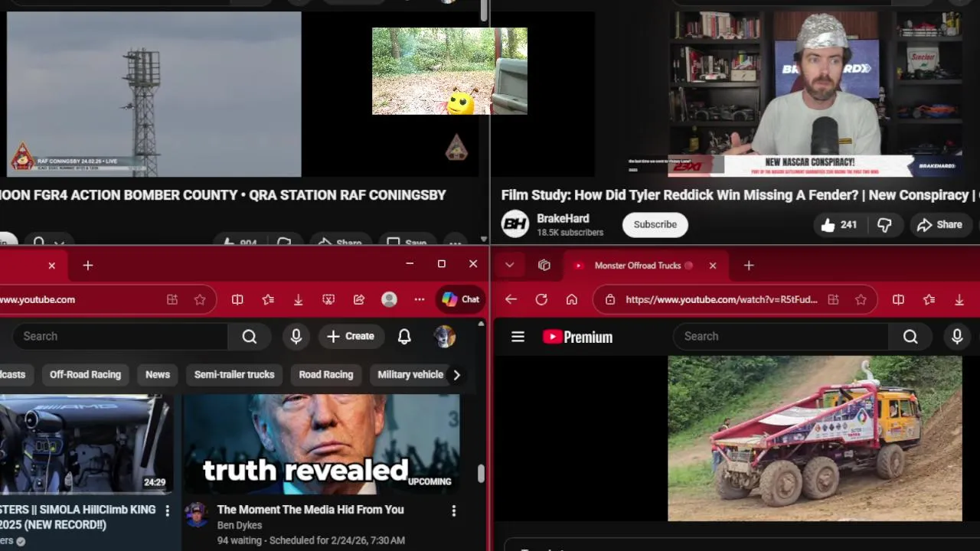The height and width of the screenshot is (551, 980).
Task: Open the YouTube Create menu
Action: [x=351, y=336]
